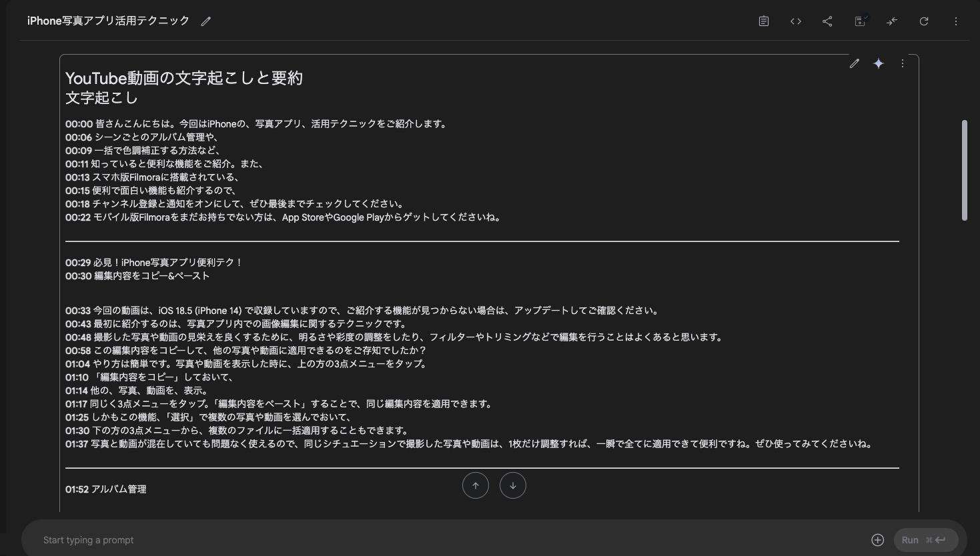Click the Run button
This screenshot has width=980, height=556.
(926, 540)
